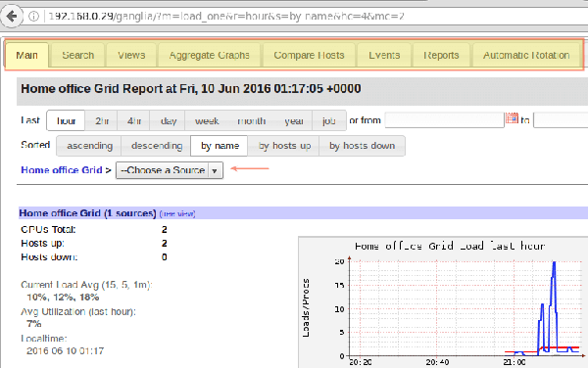The height and width of the screenshot is (368, 588).
Task: Sort hosts by name
Action: tap(220, 146)
